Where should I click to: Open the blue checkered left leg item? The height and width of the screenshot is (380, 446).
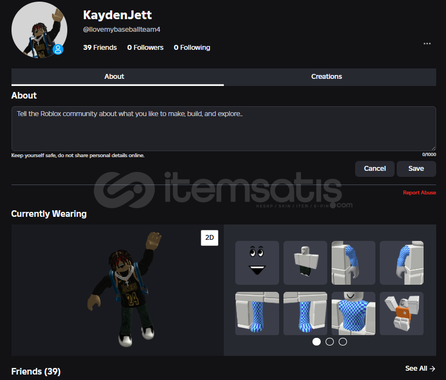pos(257,313)
